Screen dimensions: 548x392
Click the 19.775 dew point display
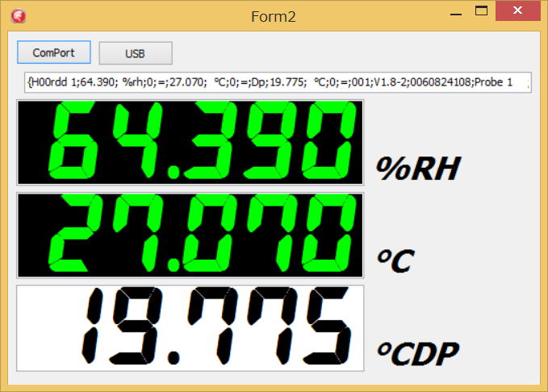pyautogui.click(x=190, y=328)
